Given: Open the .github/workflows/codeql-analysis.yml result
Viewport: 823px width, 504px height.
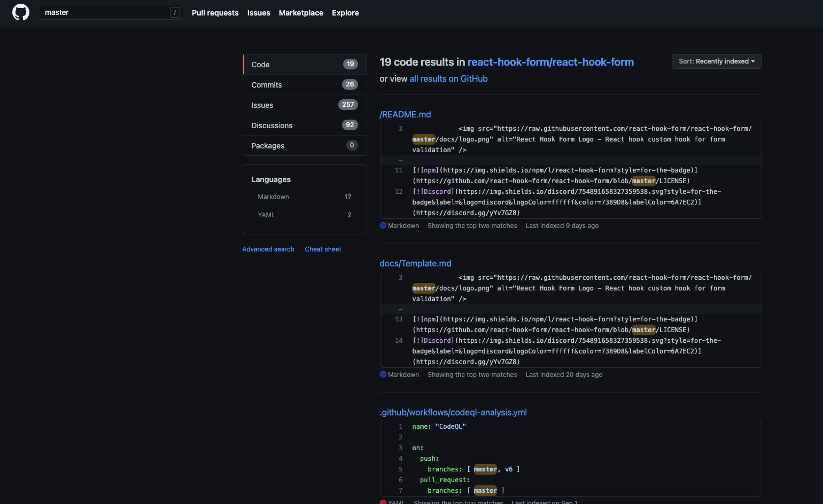Looking at the screenshot, I should pos(453,412).
